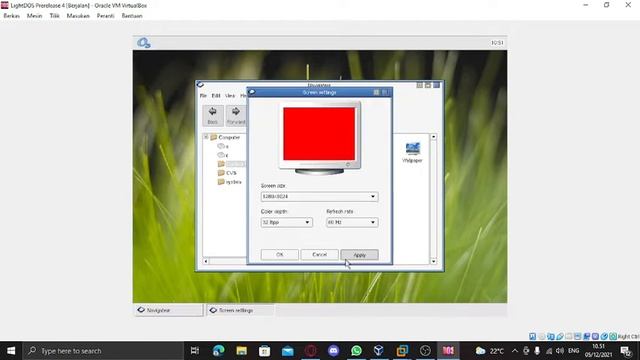
Task: Click the Screen settings title bar icon
Action: 252,92
